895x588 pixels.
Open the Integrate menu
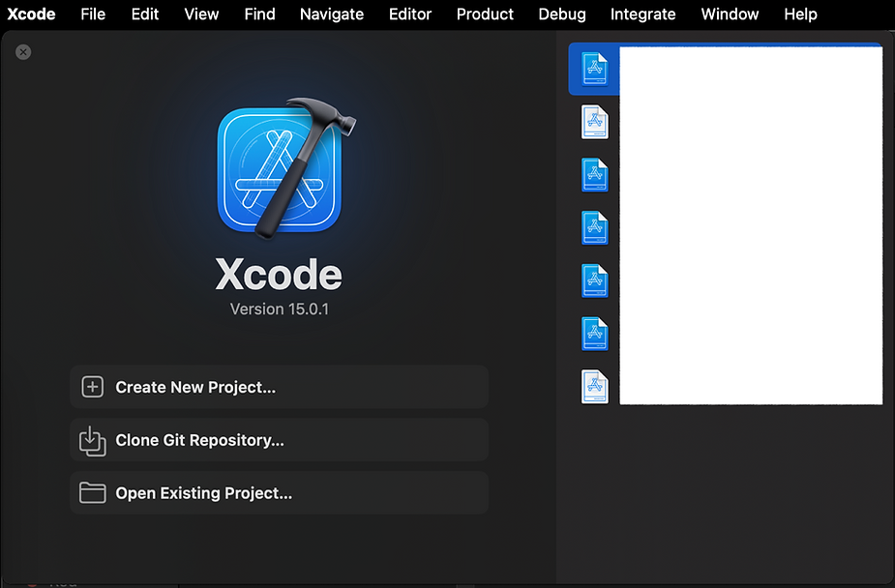pyautogui.click(x=642, y=15)
